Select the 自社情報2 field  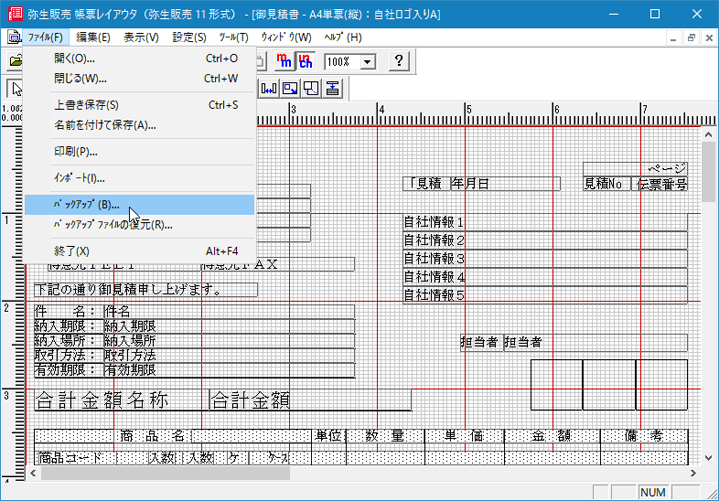coord(545,240)
